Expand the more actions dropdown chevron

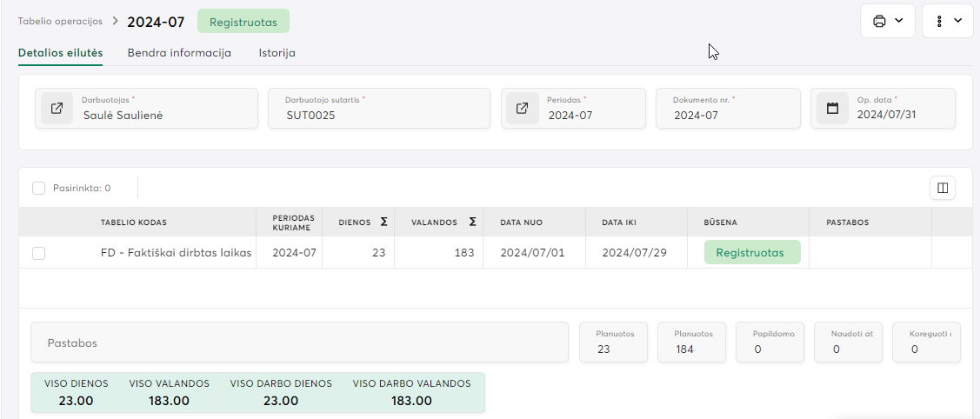[x=957, y=21]
